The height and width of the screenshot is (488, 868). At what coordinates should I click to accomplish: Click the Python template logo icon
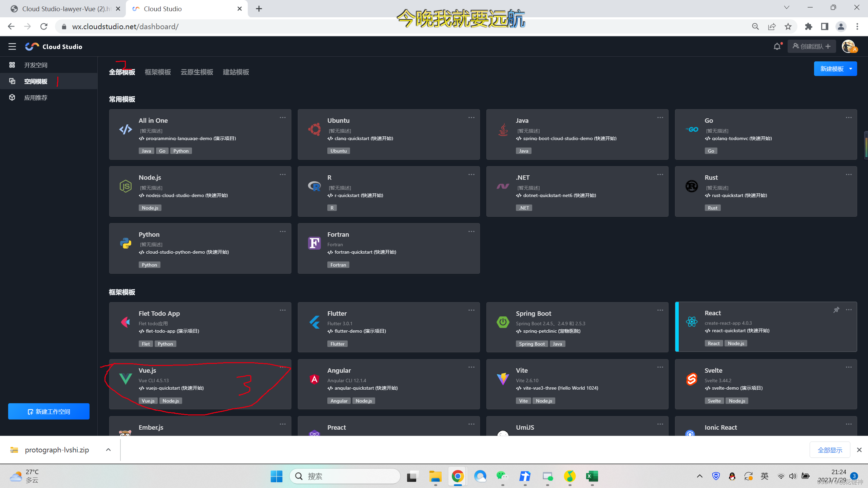tap(126, 243)
